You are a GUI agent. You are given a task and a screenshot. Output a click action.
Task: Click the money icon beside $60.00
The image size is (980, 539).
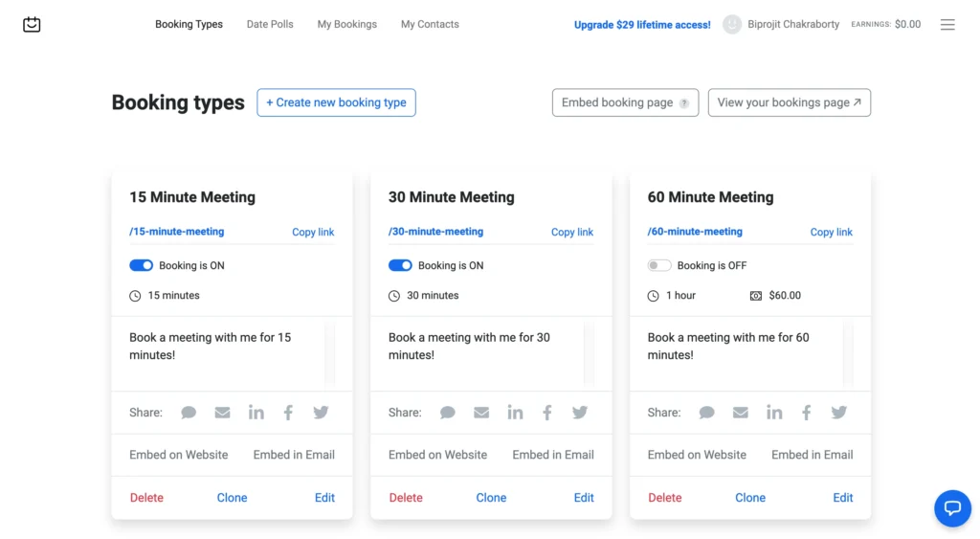click(756, 296)
